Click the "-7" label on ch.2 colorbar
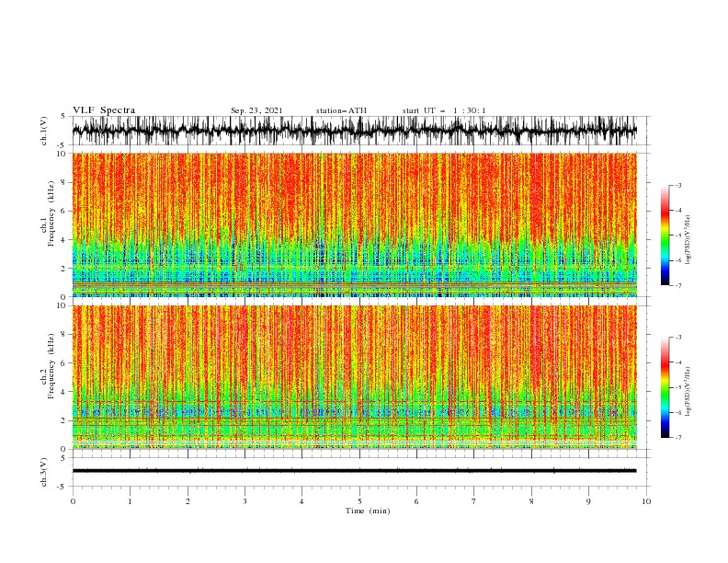This screenshot has height=563, width=728. (678, 438)
